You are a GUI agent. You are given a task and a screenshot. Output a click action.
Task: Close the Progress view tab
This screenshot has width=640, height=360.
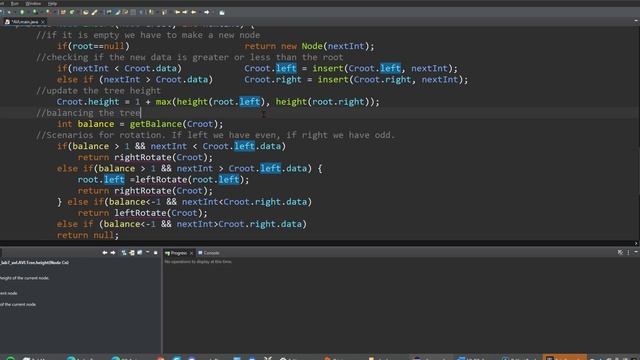point(191,253)
